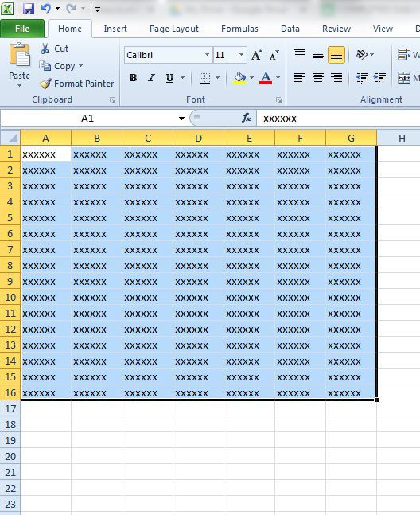This screenshot has width=420, height=515.
Task: Click the Decrease Indent icon
Action: point(362,77)
